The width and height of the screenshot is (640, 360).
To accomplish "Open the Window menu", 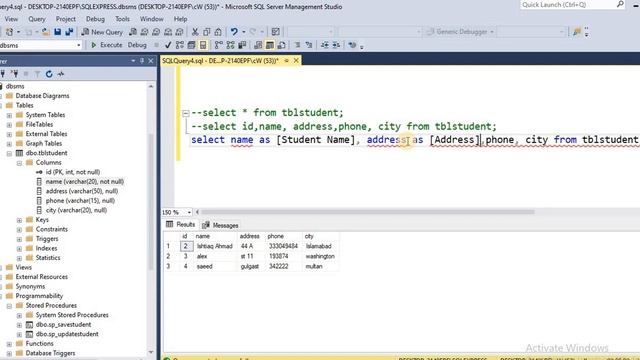I will coord(151,19).
